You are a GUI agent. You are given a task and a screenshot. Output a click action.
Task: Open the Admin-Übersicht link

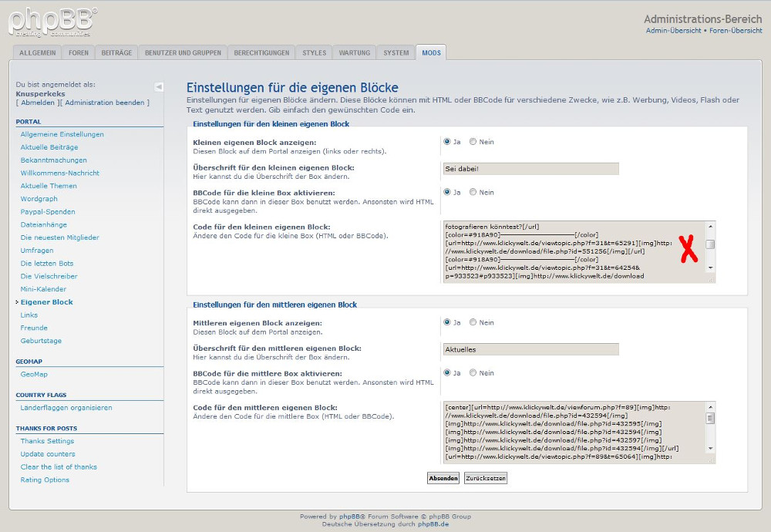[x=673, y=31]
